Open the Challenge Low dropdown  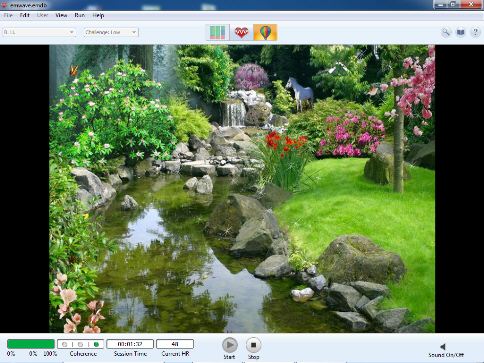[x=111, y=32]
